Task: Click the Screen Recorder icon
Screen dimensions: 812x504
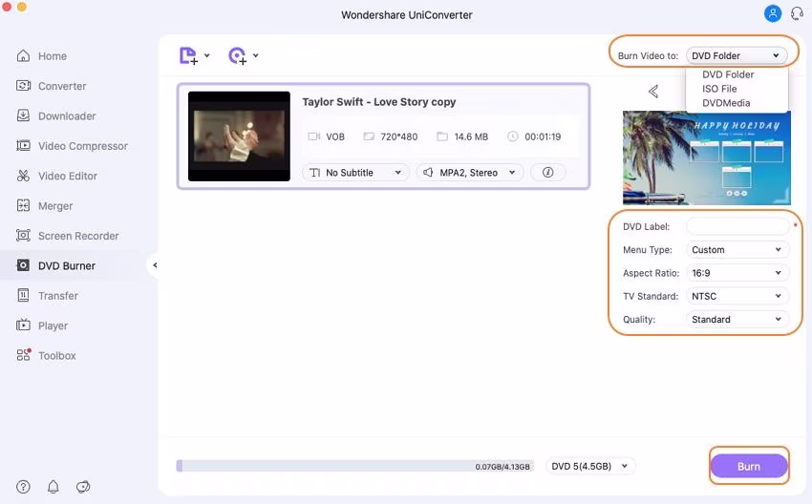Action: [x=23, y=236]
